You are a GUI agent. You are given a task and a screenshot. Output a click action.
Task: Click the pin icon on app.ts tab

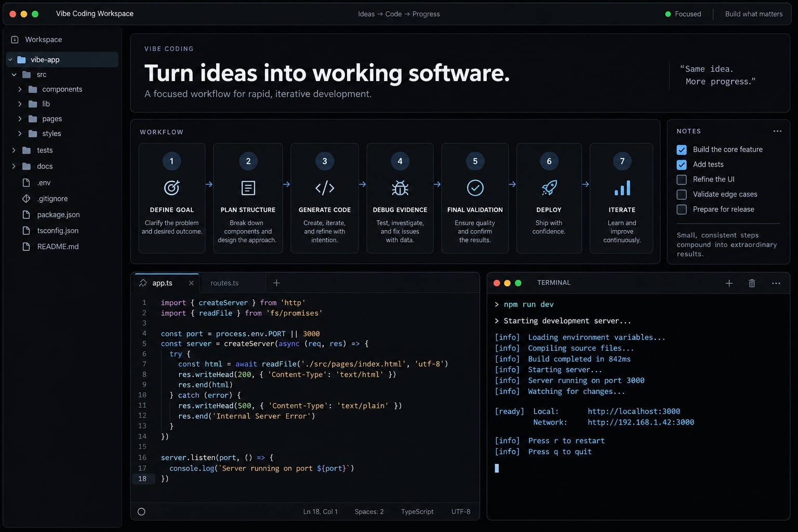pos(143,283)
